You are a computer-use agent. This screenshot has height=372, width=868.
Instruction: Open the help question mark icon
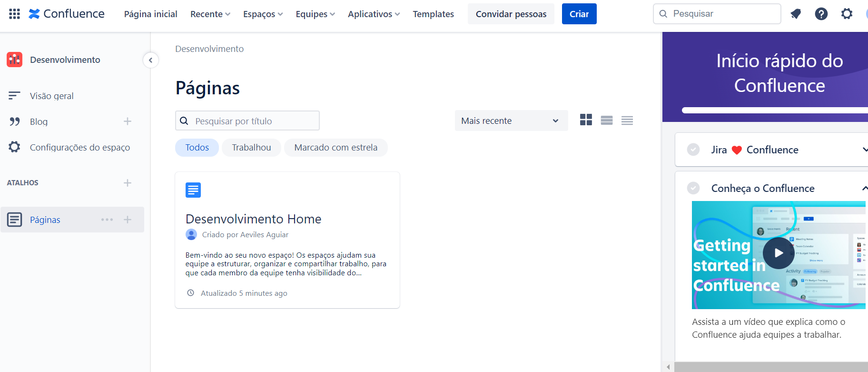point(821,14)
